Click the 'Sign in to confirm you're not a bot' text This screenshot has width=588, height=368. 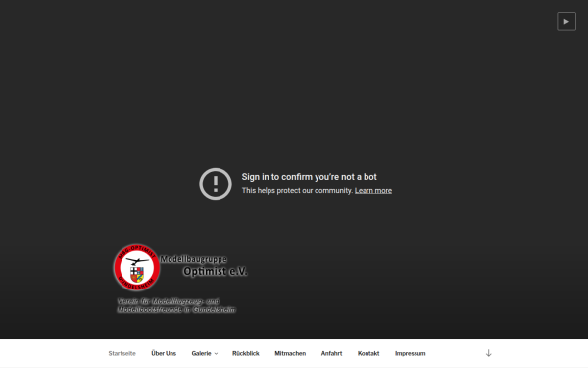tap(309, 177)
